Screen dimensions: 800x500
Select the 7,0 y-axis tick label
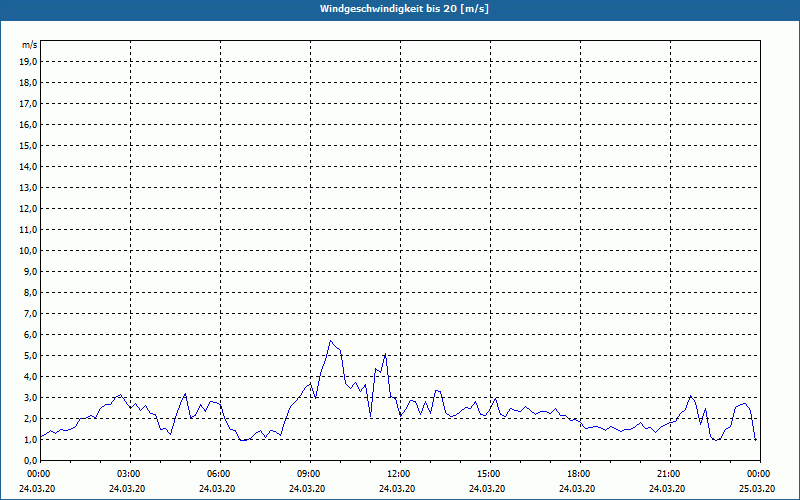(x=30, y=313)
